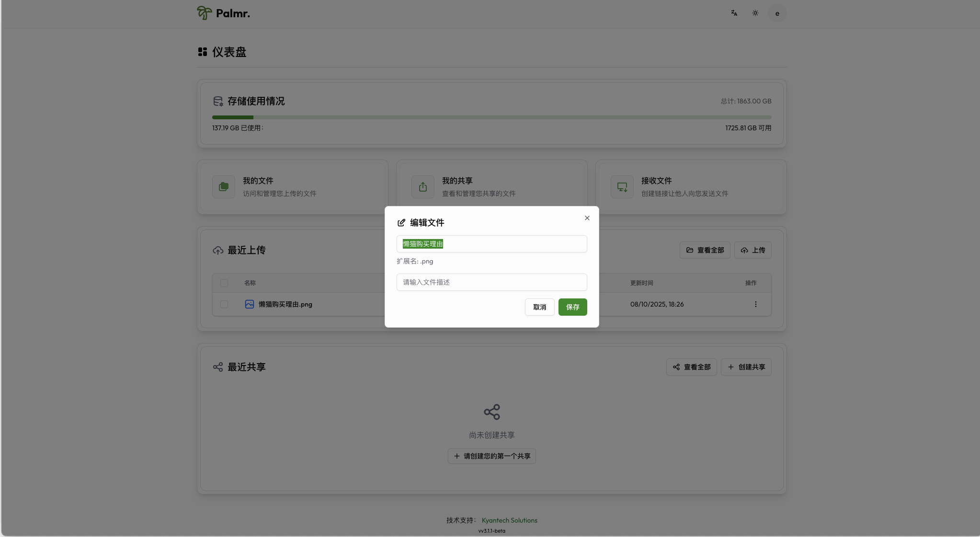Image resolution: width=980 pixels, height=537 pixels.
Task: Click the 137.19 GB 已使用 label
Action: pyautogui.click(x=238, y=128)
